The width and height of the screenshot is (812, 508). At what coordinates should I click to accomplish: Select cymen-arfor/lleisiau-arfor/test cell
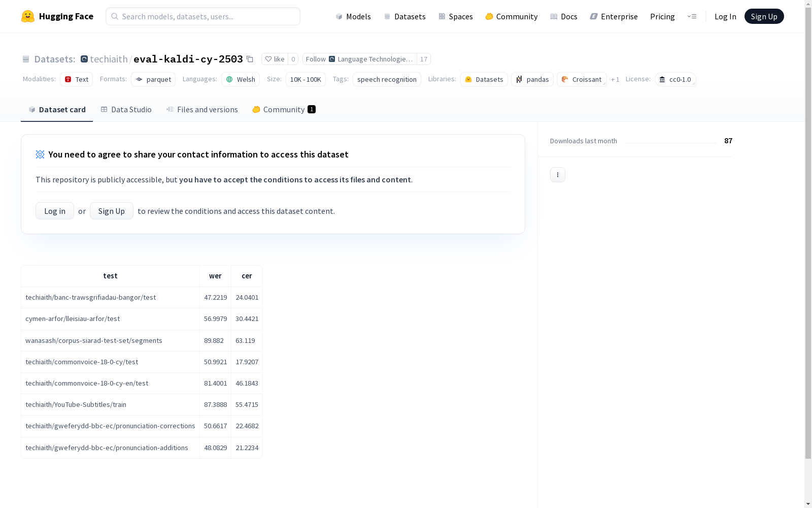point(110,319)
